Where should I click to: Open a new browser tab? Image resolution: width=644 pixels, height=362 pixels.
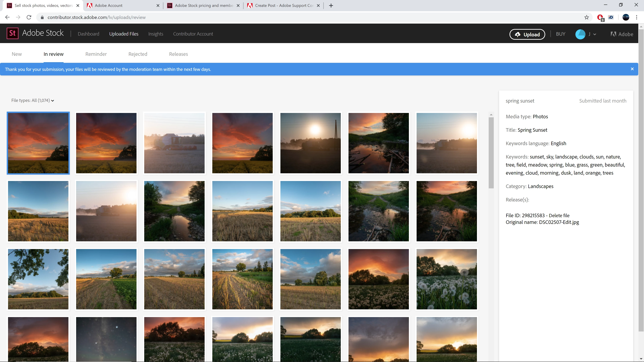click(x=331, y=6)
